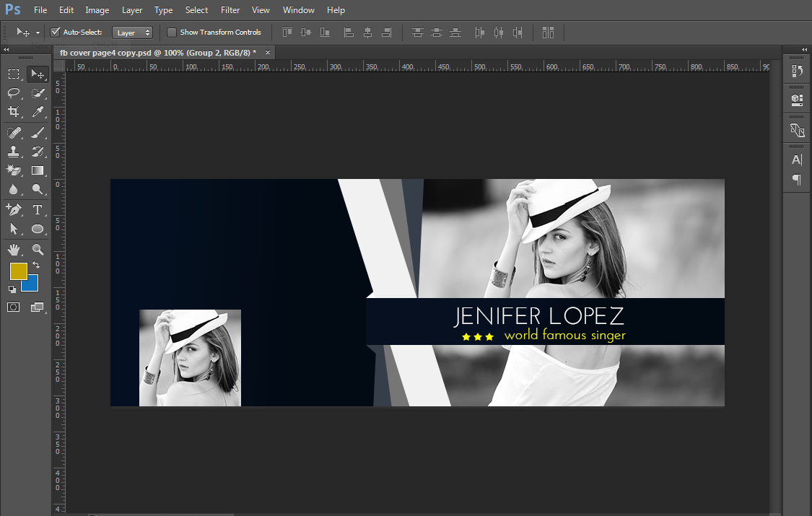Image resolution: width=812 pixels, height=516 pixels.
Task: Open Move tool preset picker arrow
Action: point(38,32)
